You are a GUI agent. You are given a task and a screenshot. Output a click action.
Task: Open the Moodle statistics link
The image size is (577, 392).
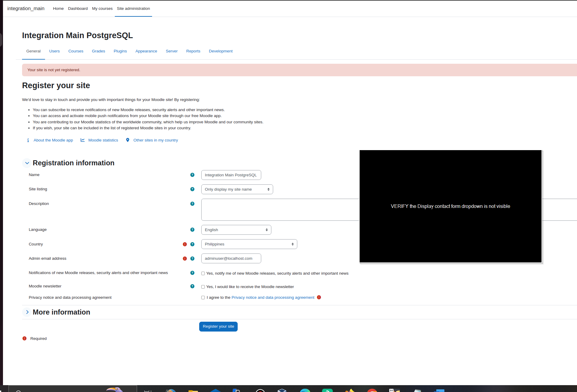[x=103, y=140]
